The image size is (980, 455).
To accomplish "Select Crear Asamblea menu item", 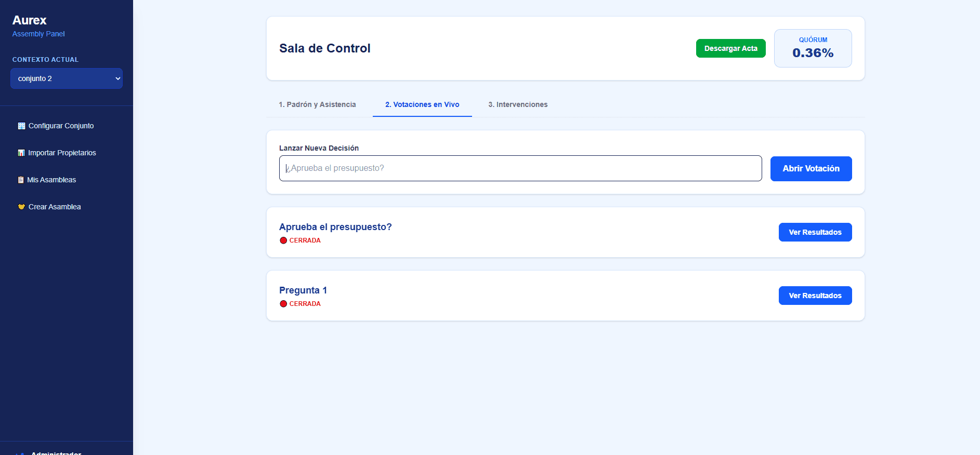I will pyautogui.click(x=67, y=207).
